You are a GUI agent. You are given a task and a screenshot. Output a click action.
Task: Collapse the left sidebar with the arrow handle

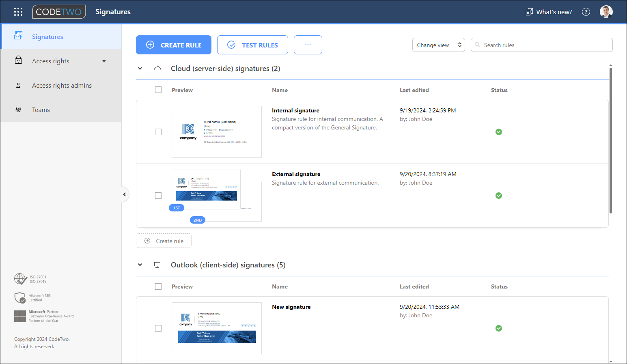[125, 194]
